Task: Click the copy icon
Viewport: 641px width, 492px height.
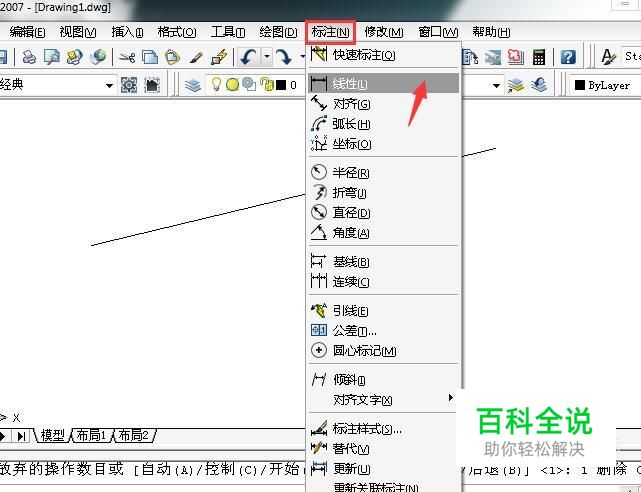Action: click(150, 57)
